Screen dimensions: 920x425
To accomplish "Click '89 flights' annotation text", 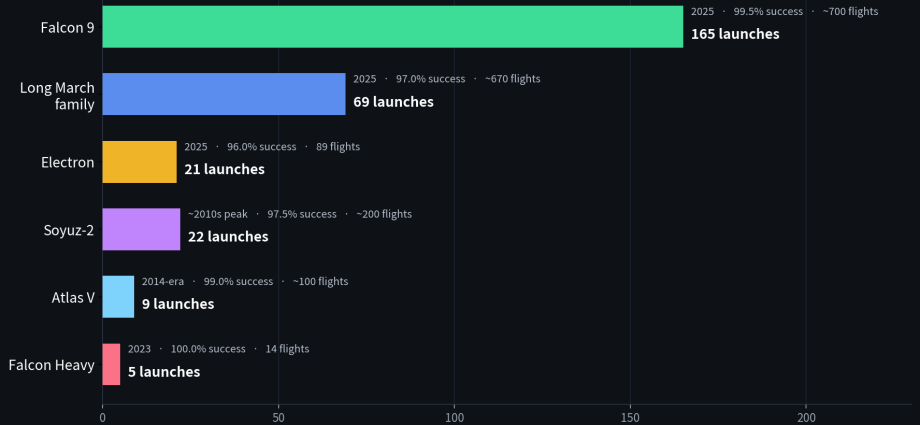I will pos(338,146).
